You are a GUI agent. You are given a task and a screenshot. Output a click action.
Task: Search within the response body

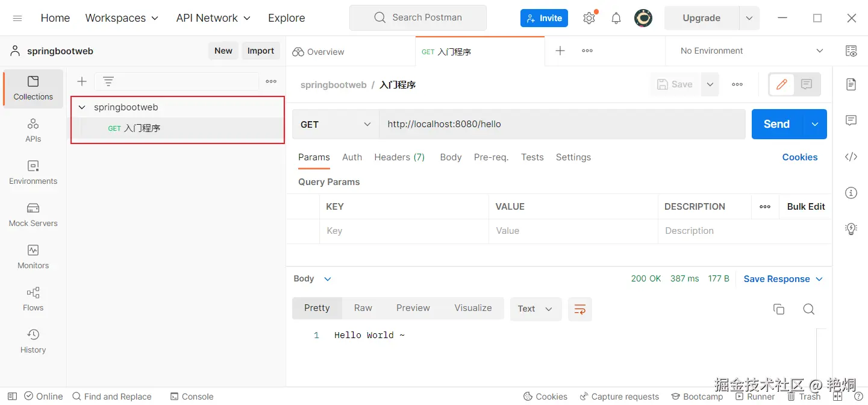click(809, 309)
